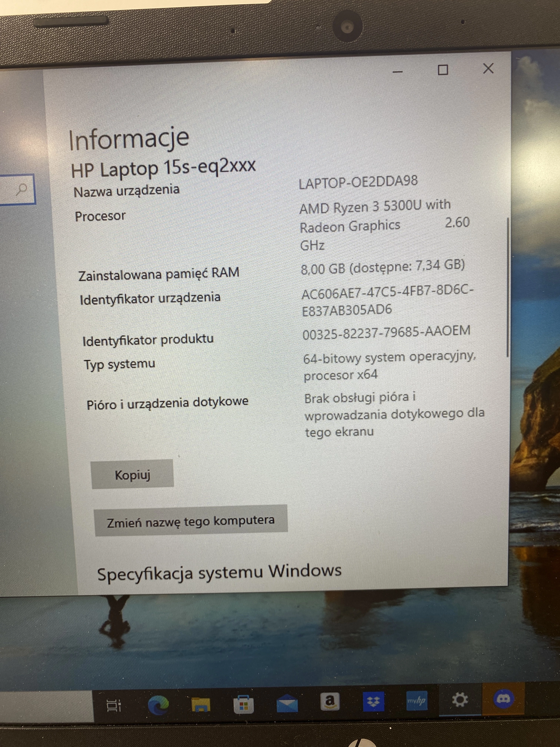Click the Procesor label
Viewport: 560px width, 747px height.
click(x=100, y=216)
